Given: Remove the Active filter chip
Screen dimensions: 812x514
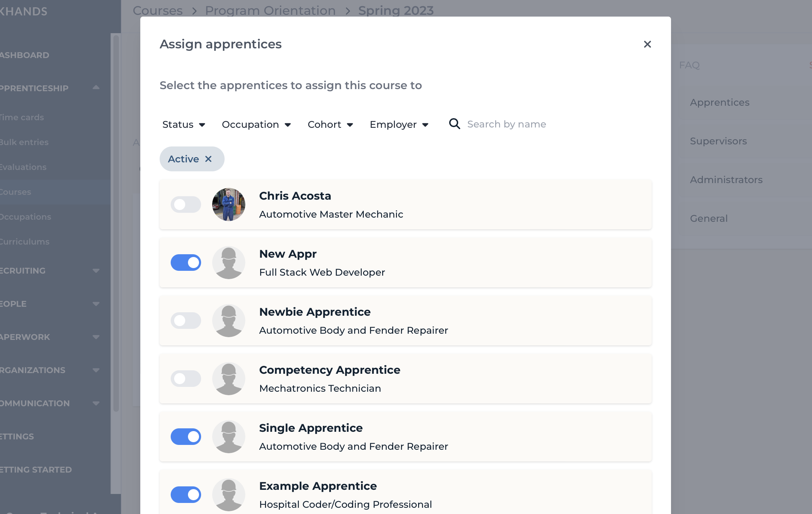Looking at the screenshot, I should tap(208, 159).
